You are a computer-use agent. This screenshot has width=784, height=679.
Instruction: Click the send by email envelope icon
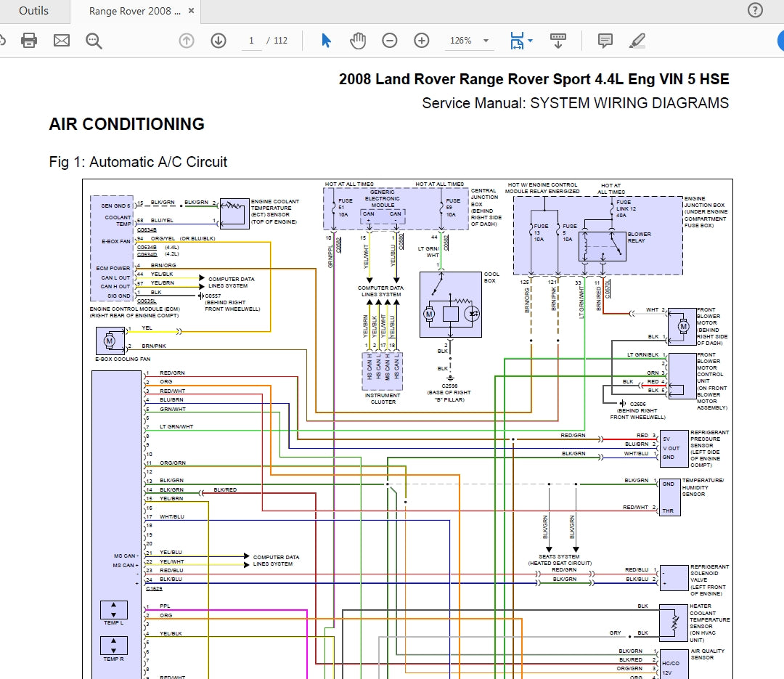[62, 41]
